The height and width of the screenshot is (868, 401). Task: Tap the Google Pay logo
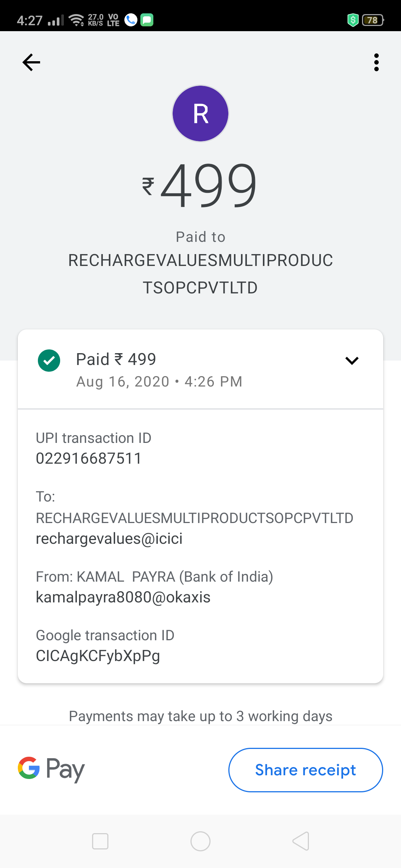(51, 769)
